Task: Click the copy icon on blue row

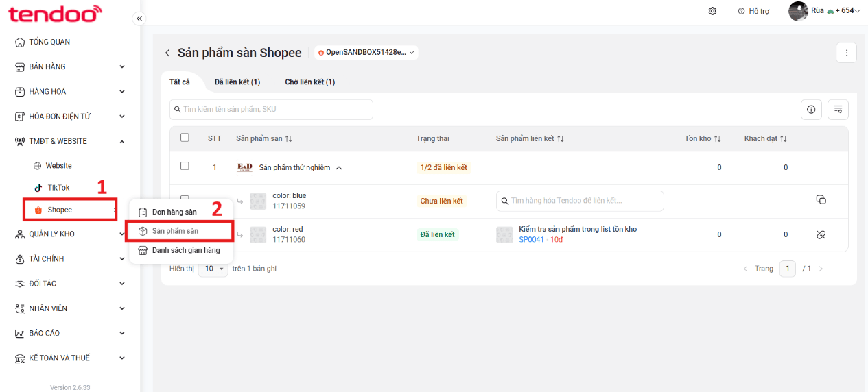Action: pos(821,199)
